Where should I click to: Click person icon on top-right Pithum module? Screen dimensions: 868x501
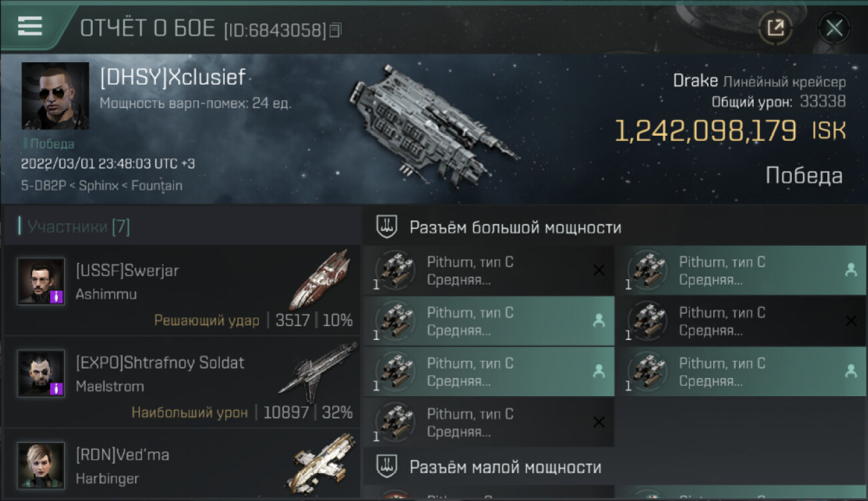(x=851, y=270)
